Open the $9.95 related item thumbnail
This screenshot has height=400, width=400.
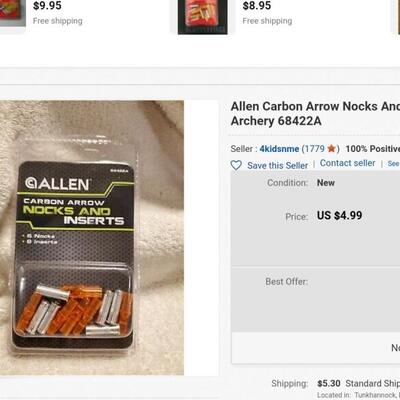[13, 13]
